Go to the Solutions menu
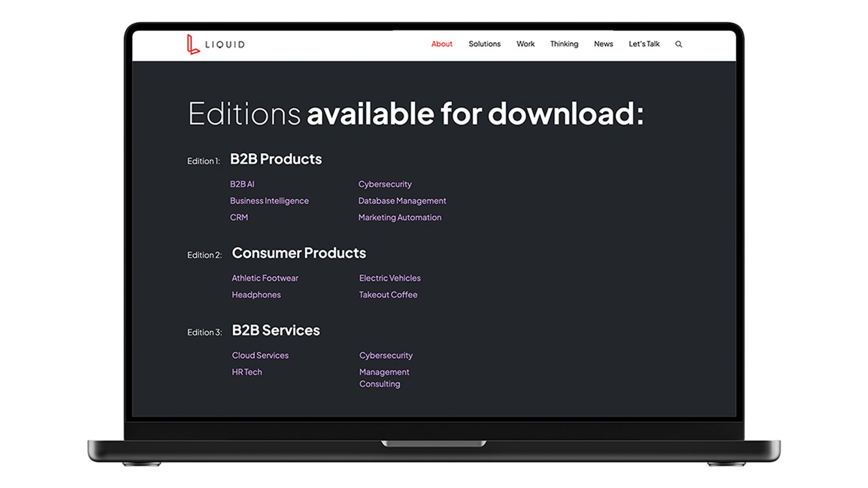Image resolution: width=868 pixels, height=488 pixels. [x=484, y=44]
